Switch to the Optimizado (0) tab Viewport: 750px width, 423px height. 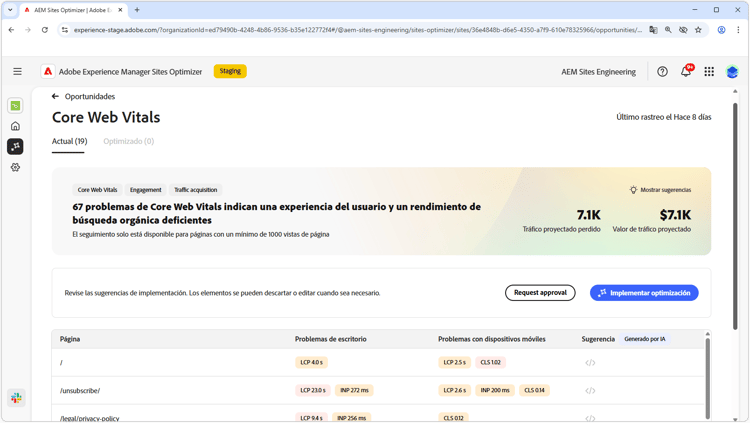129,141
